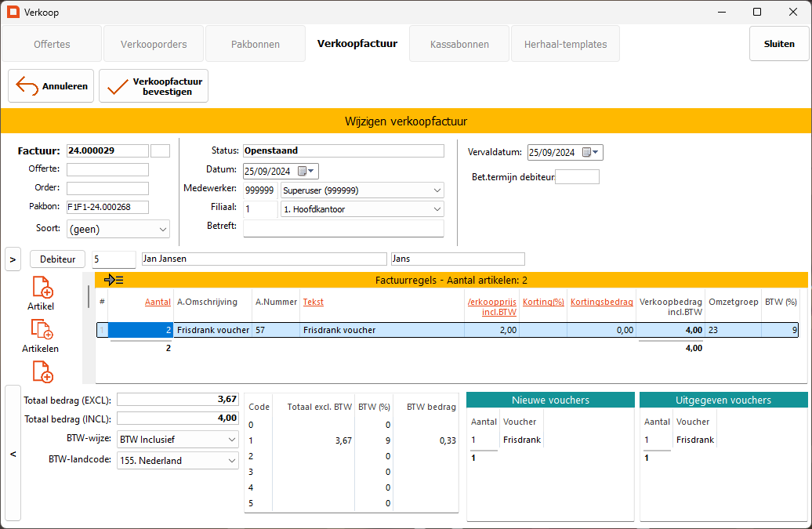Click the Debiteur button
Image resolution: width=812 pixels, height=529 pixels.
tap(57, 259)
